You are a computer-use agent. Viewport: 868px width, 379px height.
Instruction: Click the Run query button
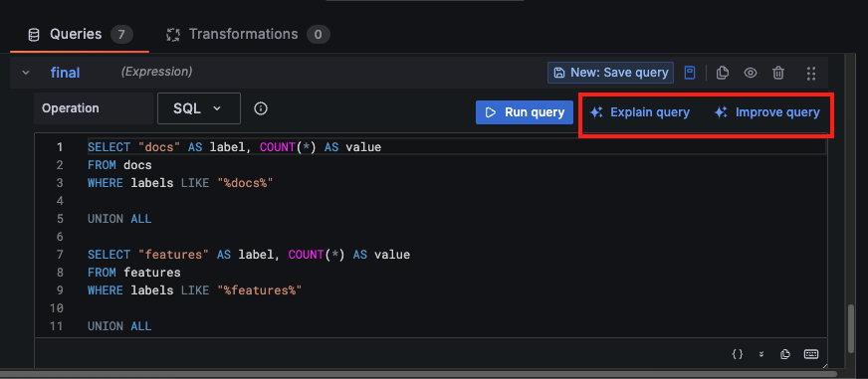point(525,112)
